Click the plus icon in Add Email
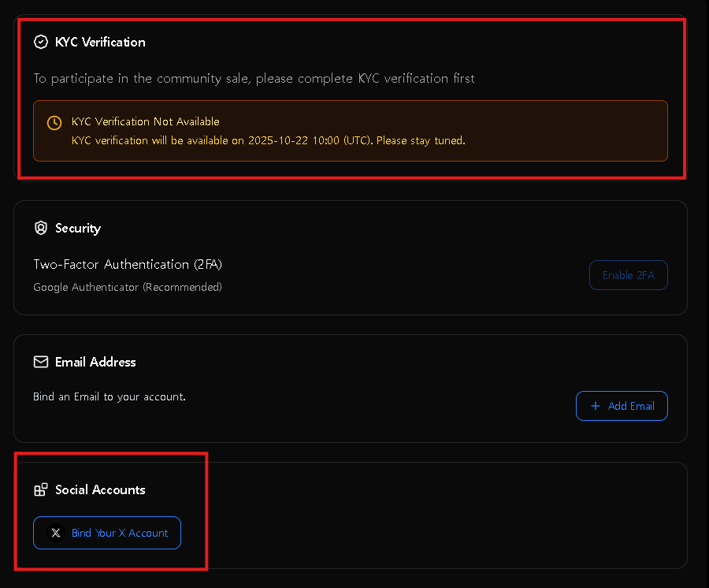Screen dimensions: 709x588 [596, 406]
